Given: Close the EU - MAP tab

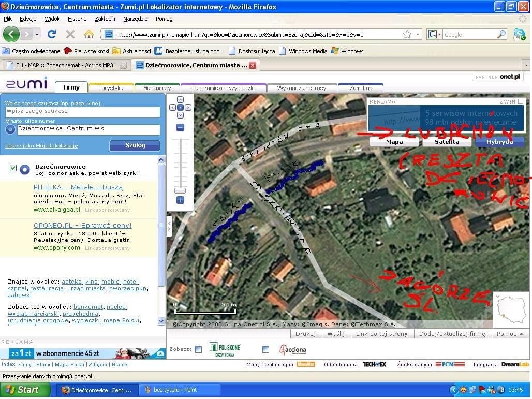Looking at the screenshot, I should pyautogui.click(x=123, y=65).
